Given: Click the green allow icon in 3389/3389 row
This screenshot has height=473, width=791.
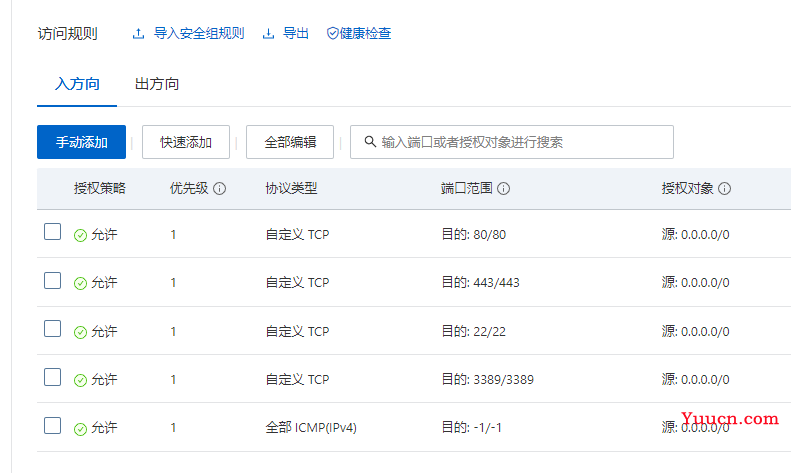Looking at the screenshot, I should 80,380.
